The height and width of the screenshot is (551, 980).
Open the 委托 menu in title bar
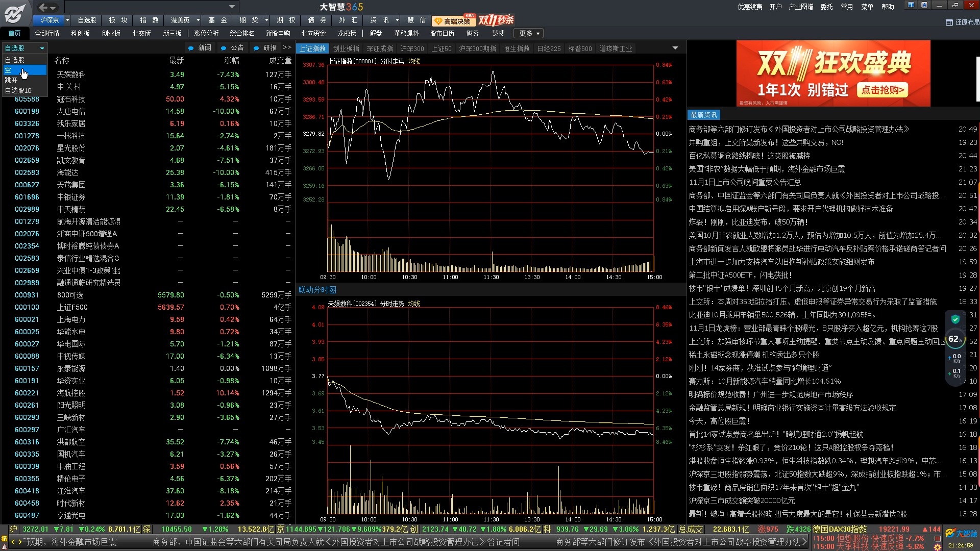(826, 7)
